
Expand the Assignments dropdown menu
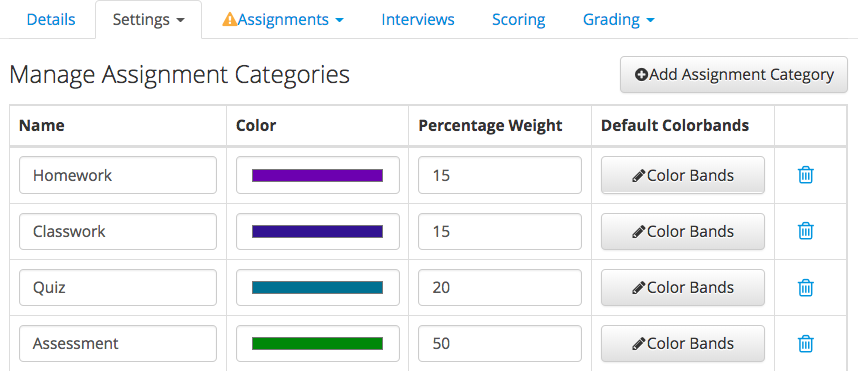click(283, 20)
